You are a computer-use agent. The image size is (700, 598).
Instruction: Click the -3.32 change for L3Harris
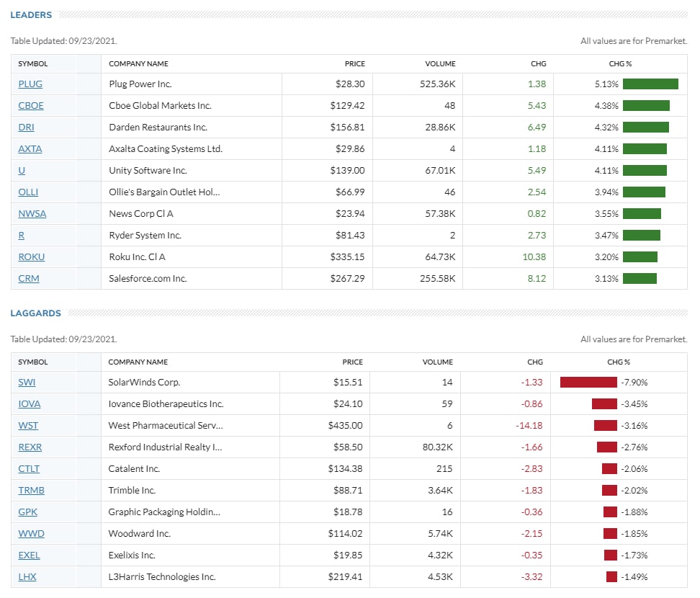click(x=531, y=577)
